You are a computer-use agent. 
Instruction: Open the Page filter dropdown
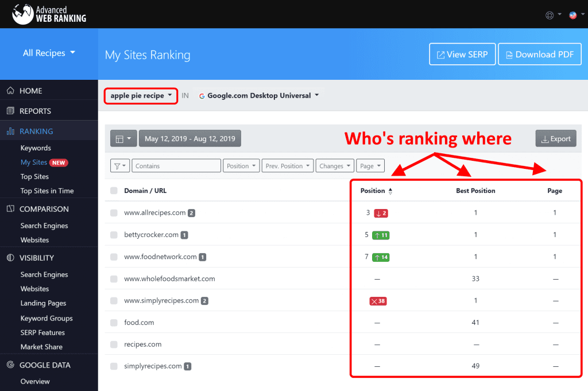click(x=370, y=166)
